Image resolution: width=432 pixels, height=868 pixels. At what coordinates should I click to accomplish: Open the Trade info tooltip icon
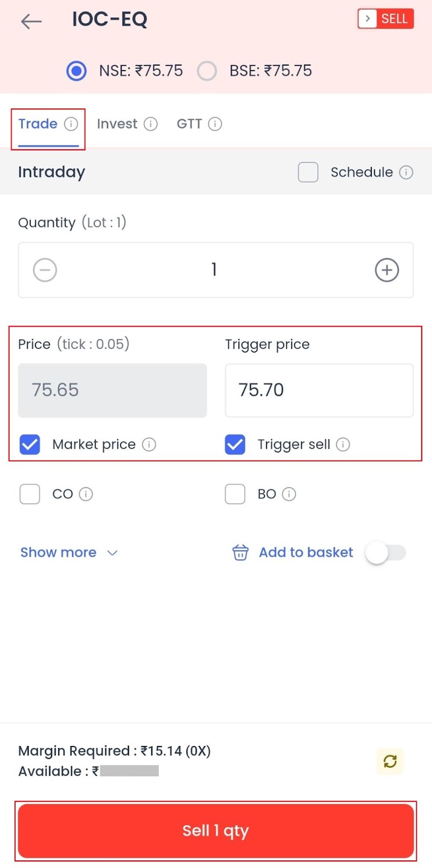pyautogui.click(x=72, y=124)
